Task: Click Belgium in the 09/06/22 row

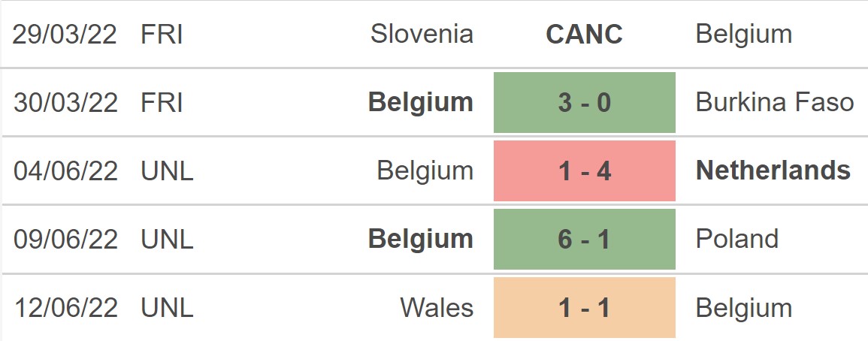Action: [421, 239]
